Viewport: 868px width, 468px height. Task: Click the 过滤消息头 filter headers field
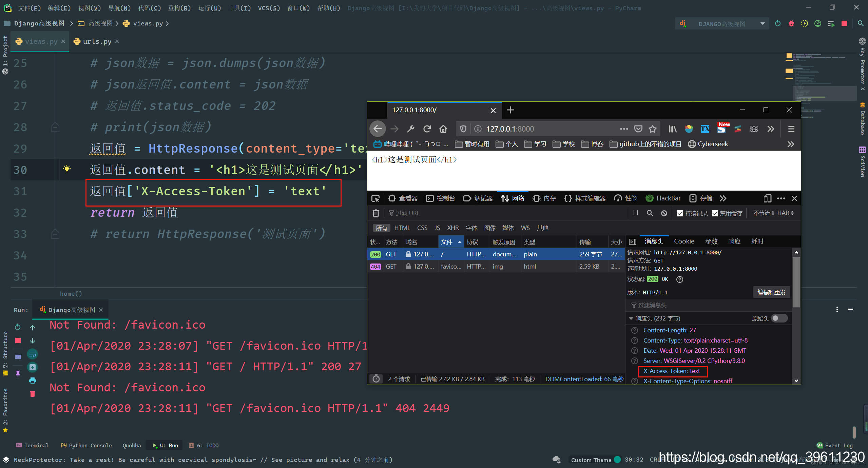point(708,305)
